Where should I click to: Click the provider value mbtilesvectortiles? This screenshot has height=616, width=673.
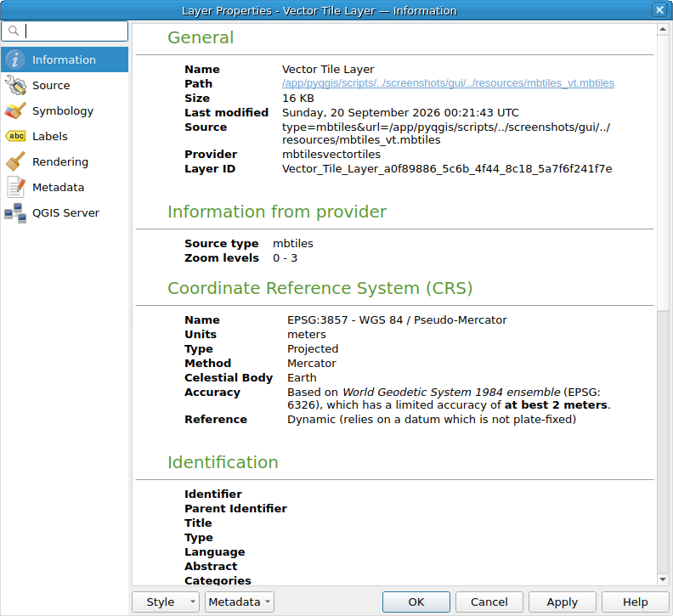(331, 154)
